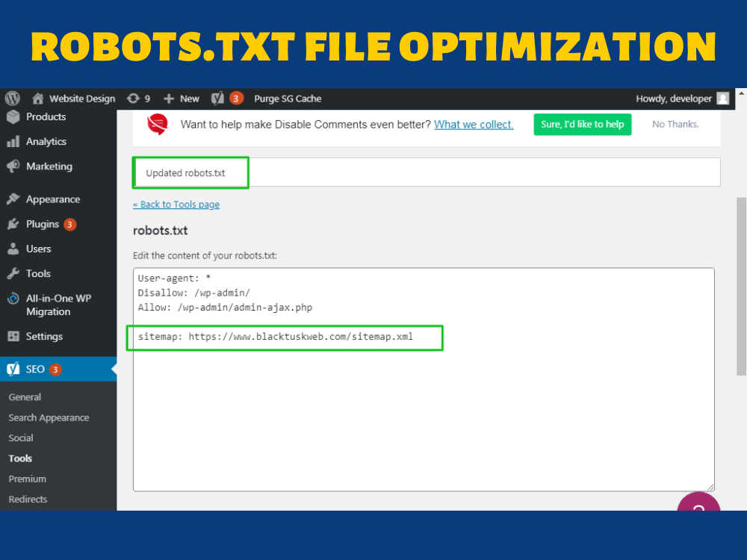Open the What we collect link

[474, 124]
